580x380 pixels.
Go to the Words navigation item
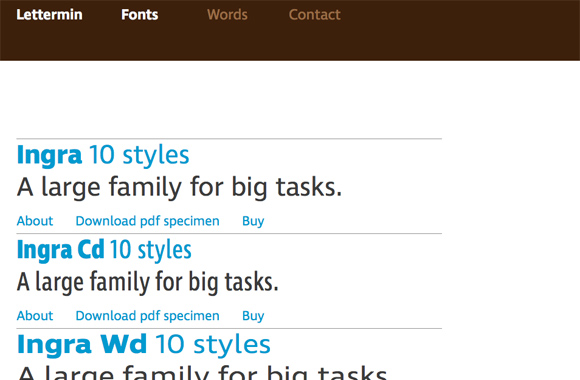click(227, 15)
